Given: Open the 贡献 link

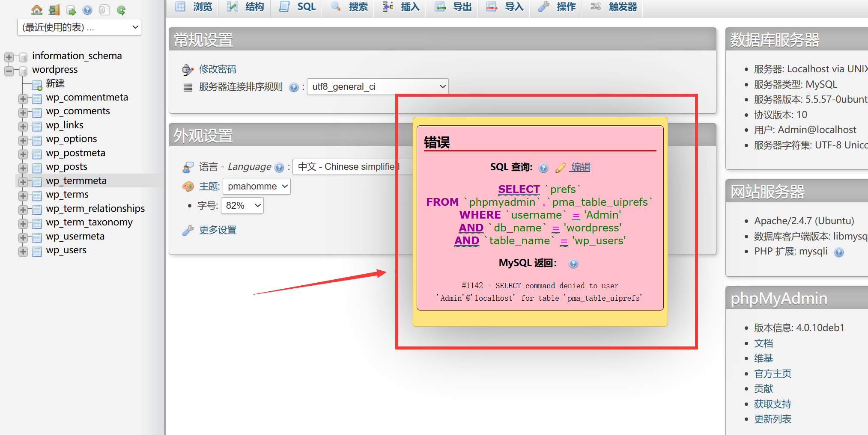Looking at the screenshot, I should tap(764, 389).
